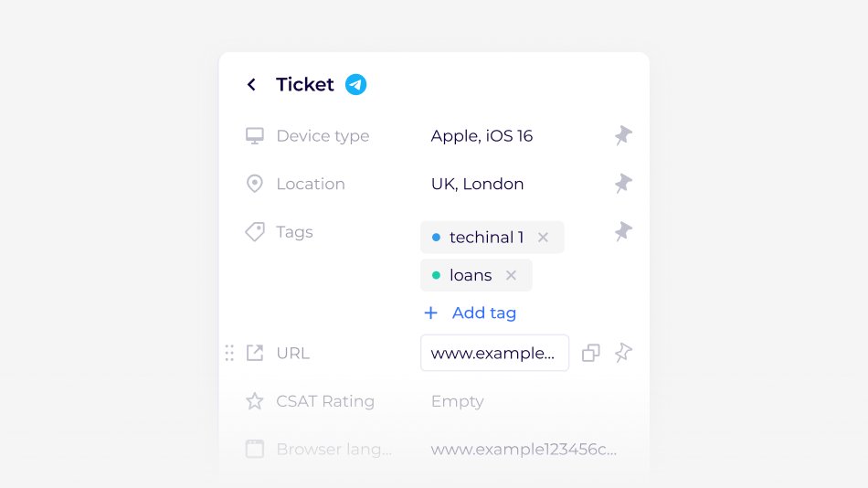The image size is (868, 488).
Task: Click the Location pin marker icon
Action: pos(255,184)
